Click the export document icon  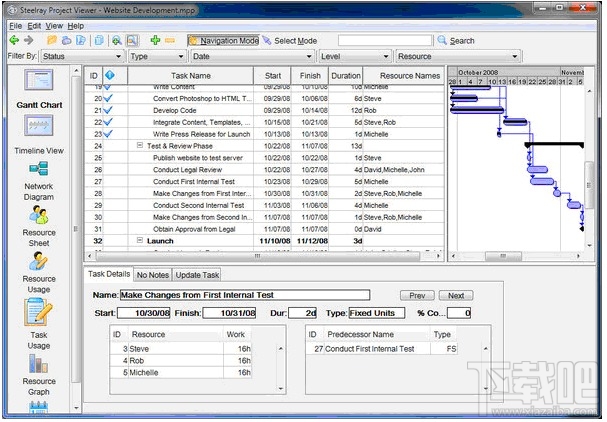click(81, 40)
